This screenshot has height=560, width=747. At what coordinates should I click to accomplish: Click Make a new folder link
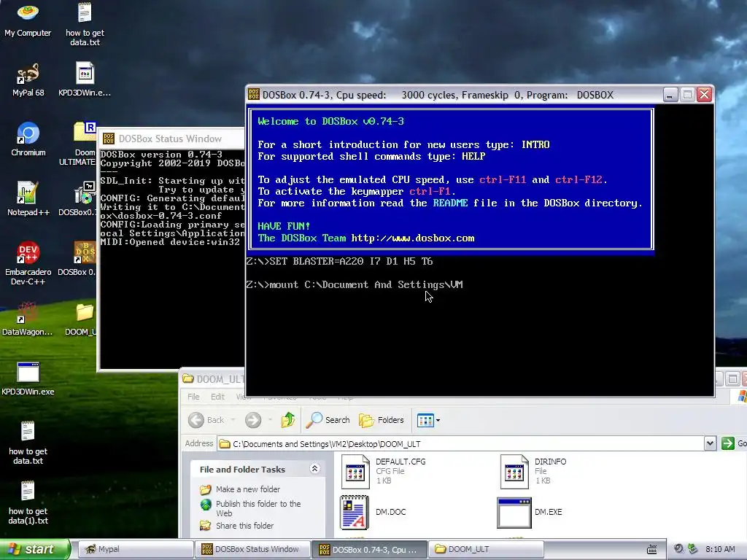248,489
